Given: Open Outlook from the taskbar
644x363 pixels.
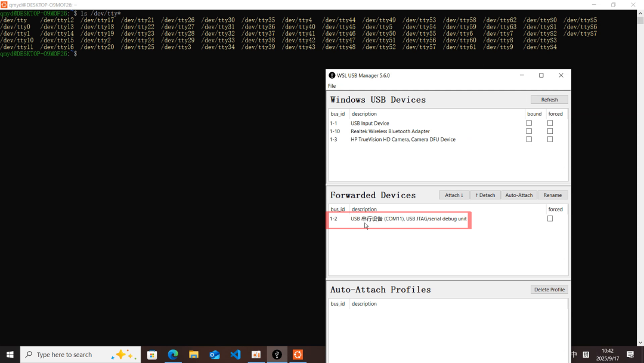Looking at the screenshot, I should click(215, 355).
